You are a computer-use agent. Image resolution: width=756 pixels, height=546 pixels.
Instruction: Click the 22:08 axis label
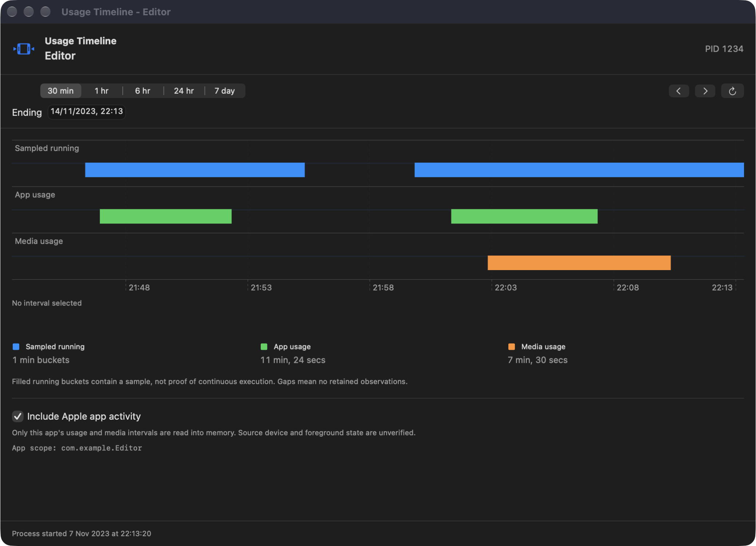click(627, 288)
